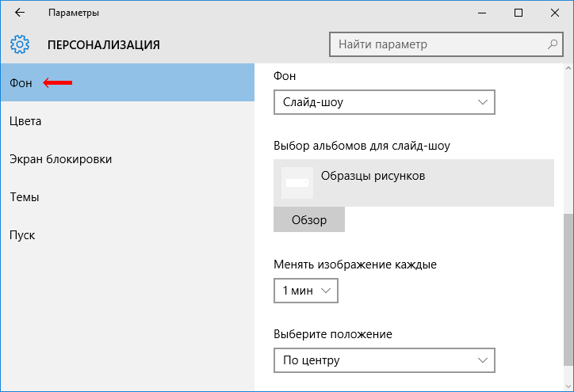Maximize the Параметры window
This screenshot has width=574, height=392.
click(x=519, y=13)
